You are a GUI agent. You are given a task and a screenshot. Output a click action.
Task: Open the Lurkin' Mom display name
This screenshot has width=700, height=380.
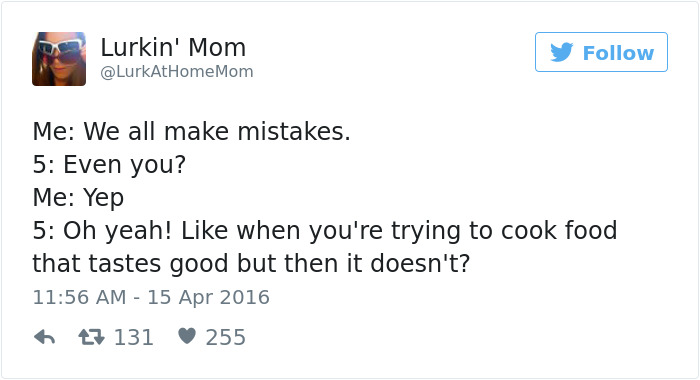pyautogui.click(x=173, y=47)
